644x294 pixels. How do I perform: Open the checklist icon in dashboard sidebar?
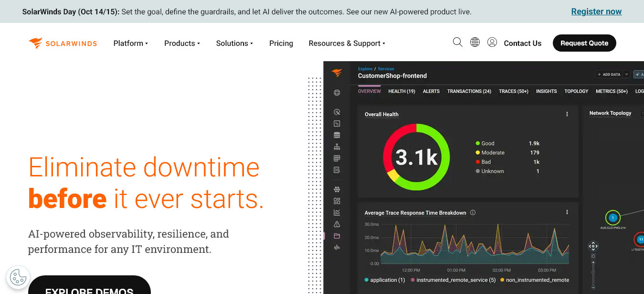point(337,123)
